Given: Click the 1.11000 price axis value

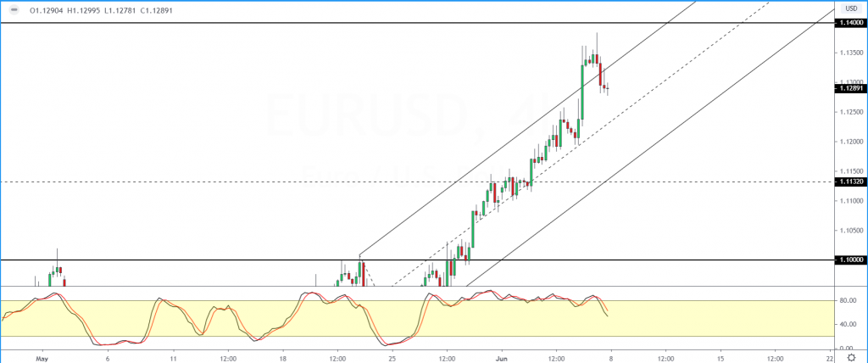Looking at the screenshot, I should (x=849, y=201).
